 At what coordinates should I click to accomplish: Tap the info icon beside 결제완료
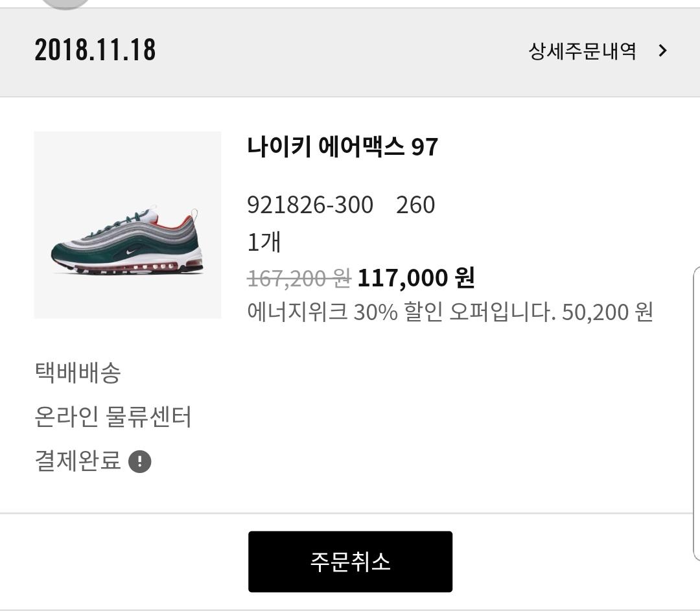[140, 462]
